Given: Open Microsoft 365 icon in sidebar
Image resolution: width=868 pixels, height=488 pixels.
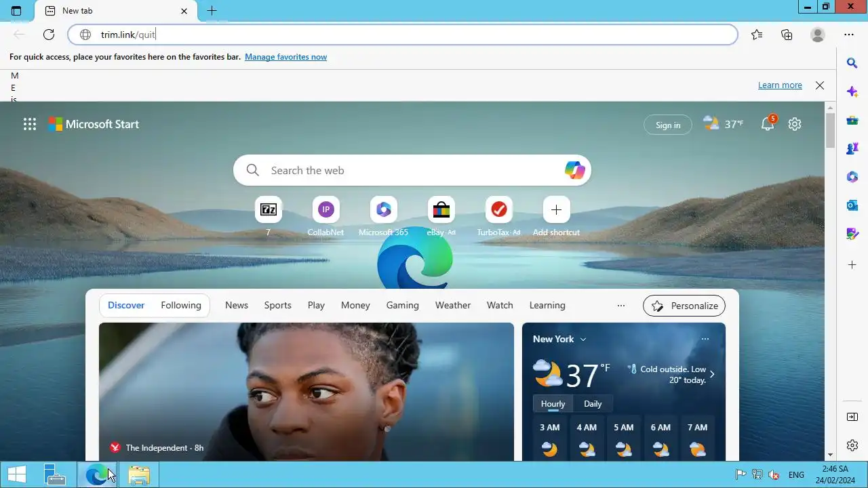Looking at the screenshot, I should pyautogui.click(x=852, y=177).
